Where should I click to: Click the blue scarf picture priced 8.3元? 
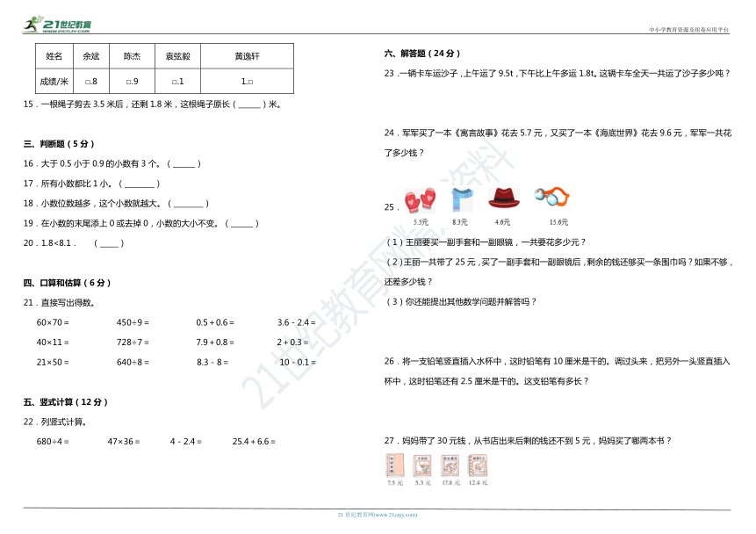462,199
